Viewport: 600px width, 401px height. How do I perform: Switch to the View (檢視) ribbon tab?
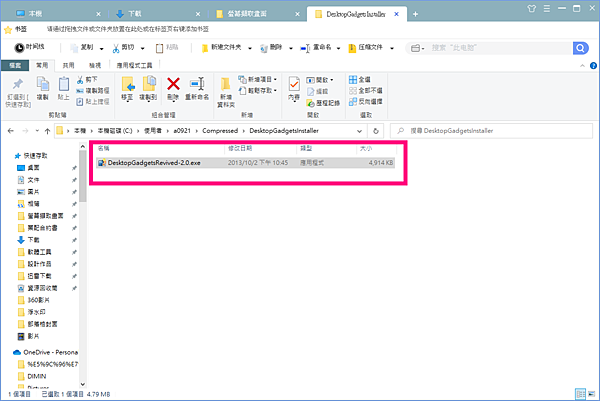pyautogui.click(x=95, y=65)
